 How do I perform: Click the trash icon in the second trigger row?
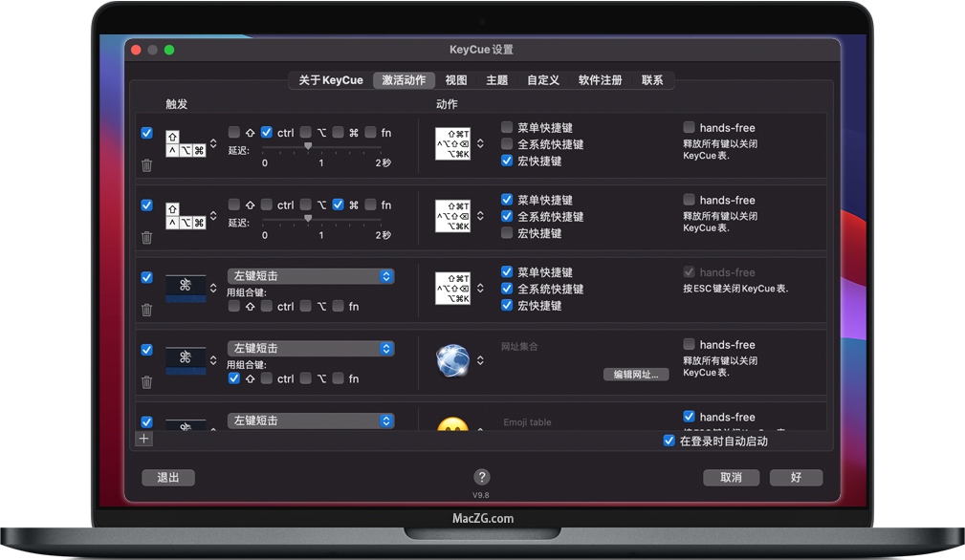click(x=146, y=237)
